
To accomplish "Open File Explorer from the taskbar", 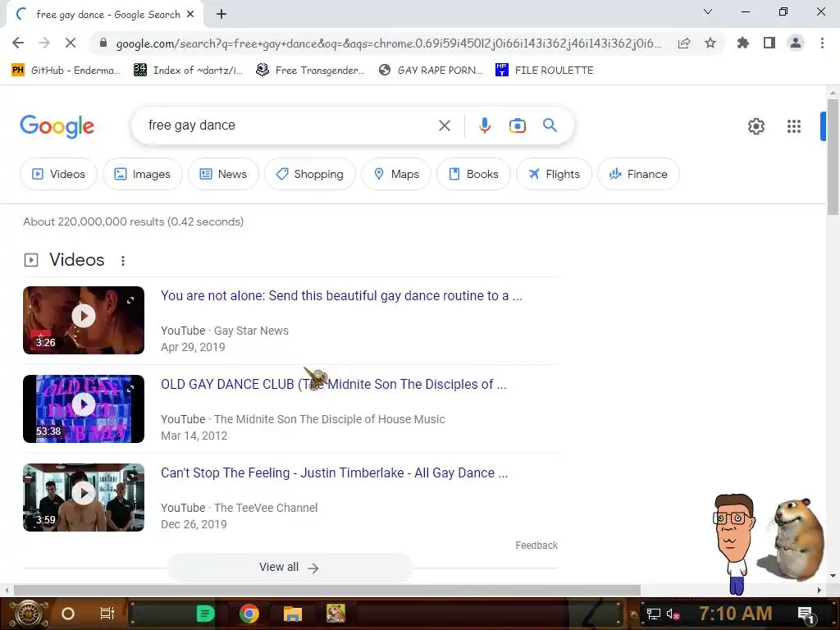I will [x=293, y=614].
